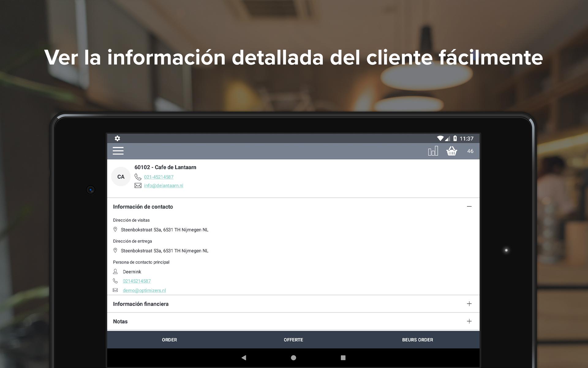This screenshot has width=588, height=368.
Task: Email info@delantaarn.nl
Action: [x=164, y=186]
